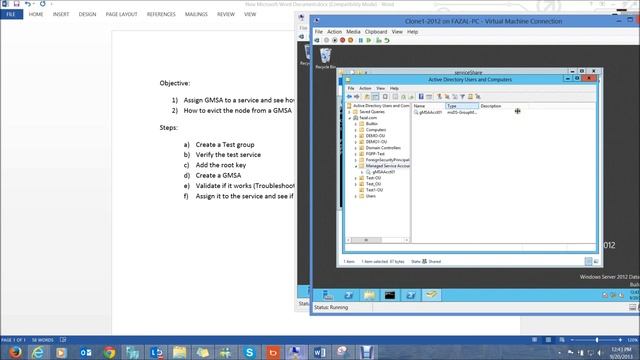640x360 pixels.
Task: Click the Help icon in Active Directory toolbar
Action: (421, 97)
